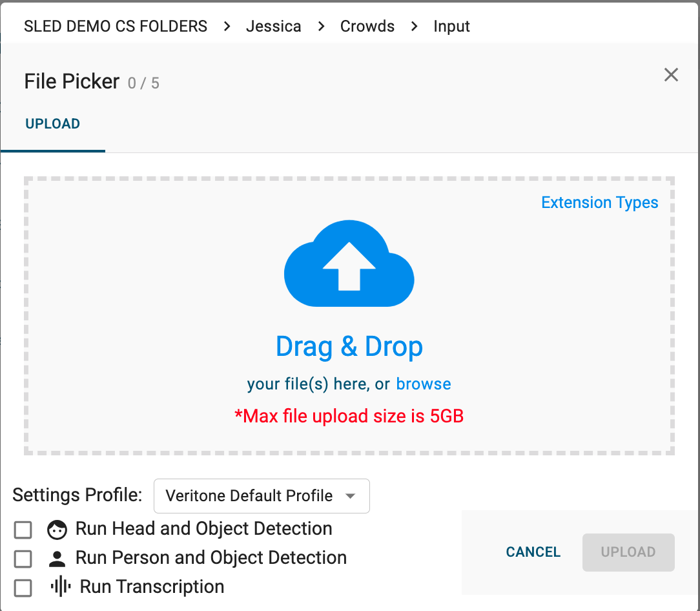Enable Run Transcription
Screen dimensions: 700x611
point(23,588)
